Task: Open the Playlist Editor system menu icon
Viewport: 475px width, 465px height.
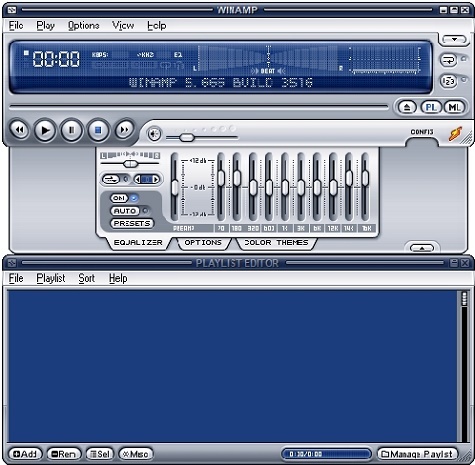Action: tap(12, 263)
